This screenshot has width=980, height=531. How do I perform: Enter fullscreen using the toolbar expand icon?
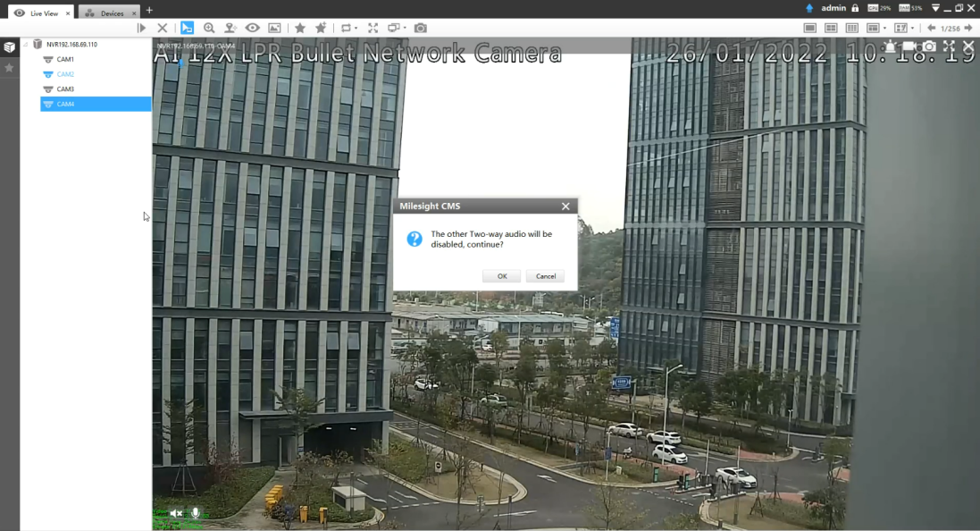373,28
